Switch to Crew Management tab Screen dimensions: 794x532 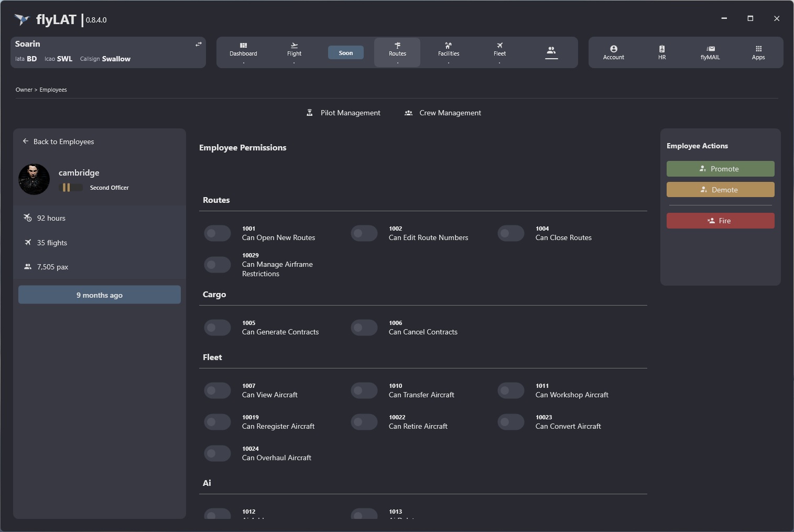443,113
